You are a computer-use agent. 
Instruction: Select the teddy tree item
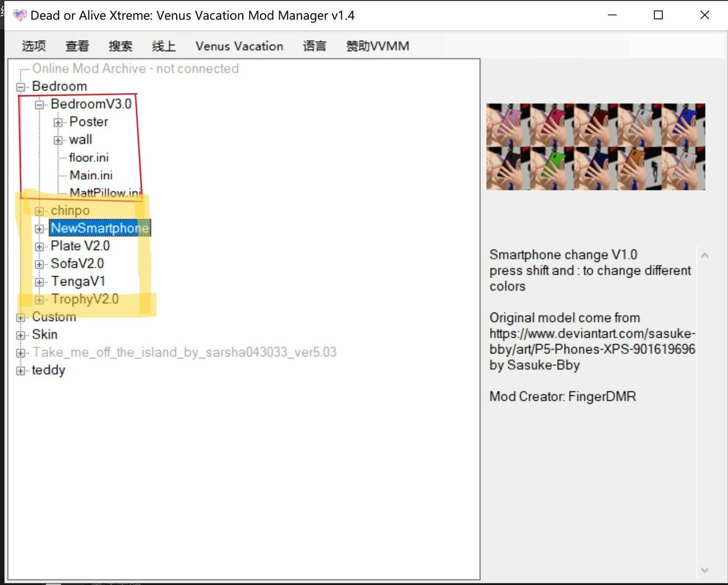tap(48, 370)
